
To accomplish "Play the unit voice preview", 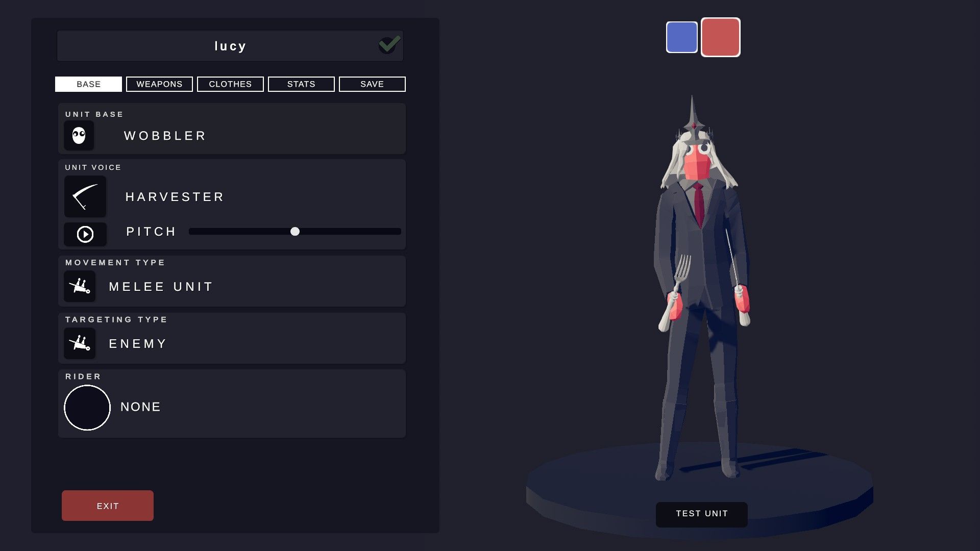I will [85, 234].
